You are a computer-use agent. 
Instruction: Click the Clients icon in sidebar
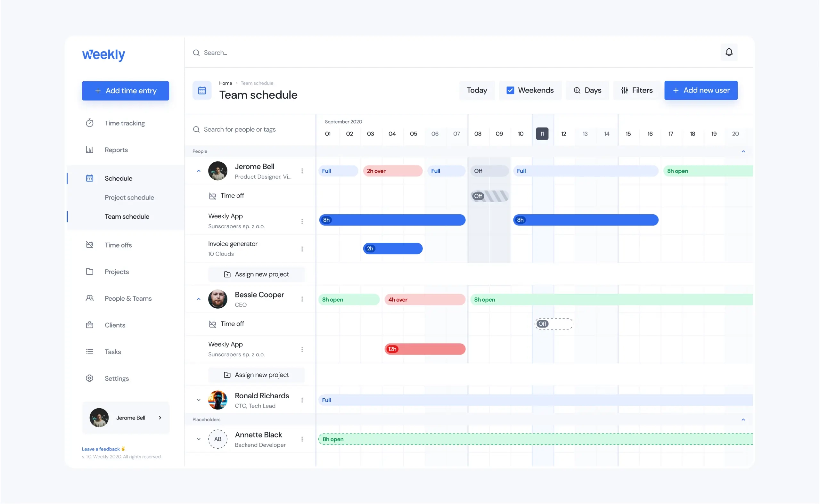pos(90,325)
